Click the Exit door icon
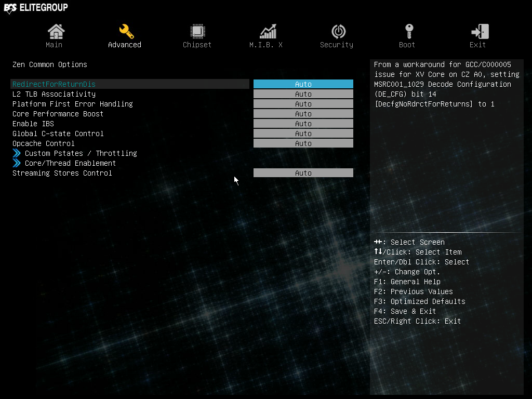 point(480,32)
